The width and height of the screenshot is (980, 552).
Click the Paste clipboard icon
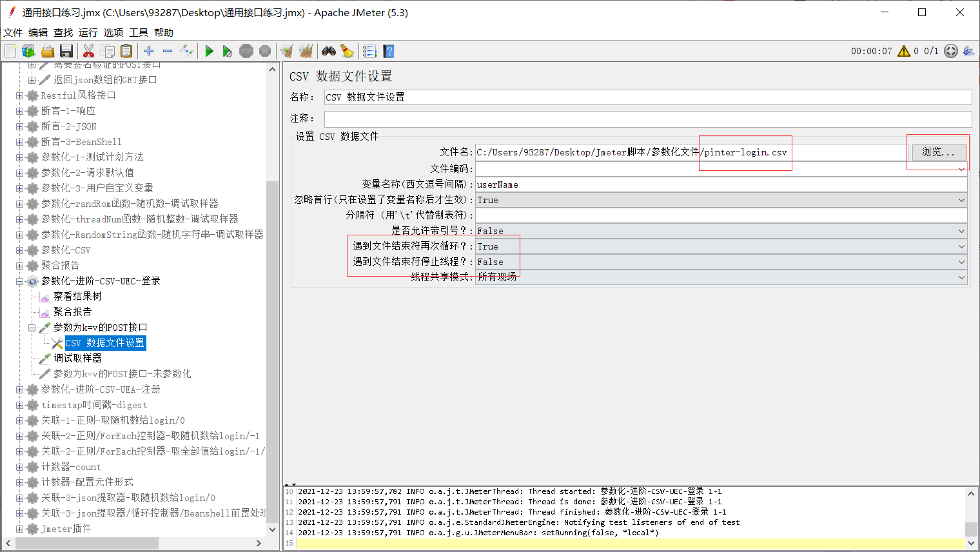(x=126, y=51)
